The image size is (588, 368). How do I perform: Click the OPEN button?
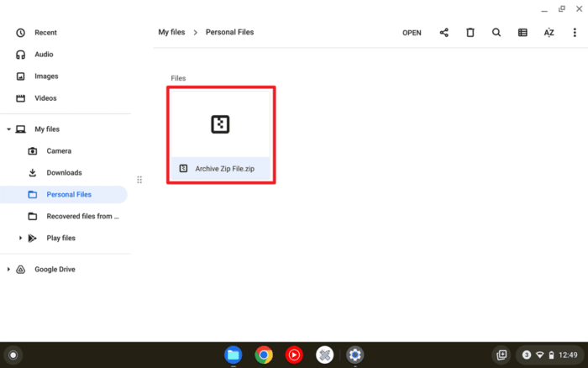(x=412, y=33)
